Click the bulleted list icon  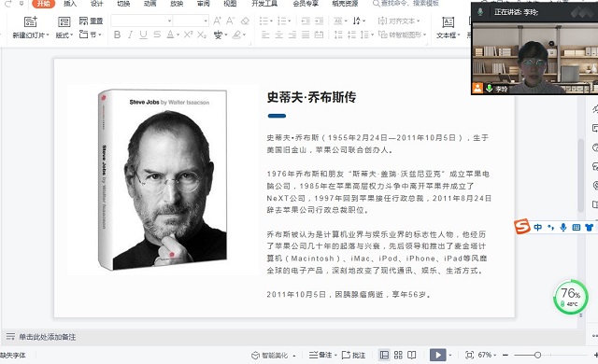[x=263, y=21]
